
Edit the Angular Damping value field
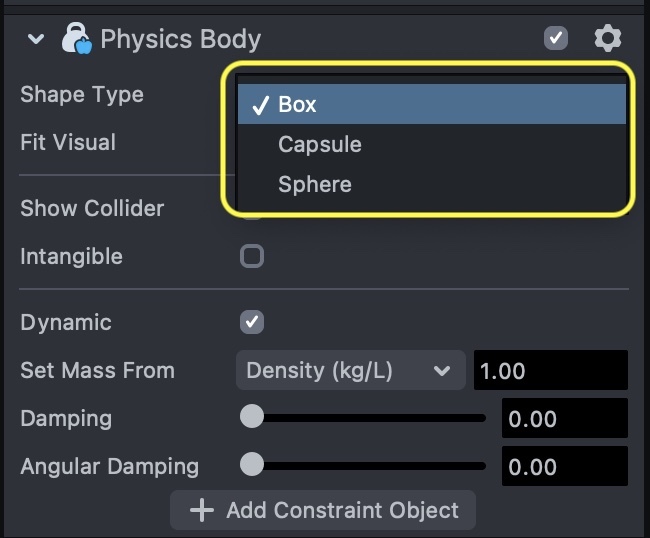(564, 466)
